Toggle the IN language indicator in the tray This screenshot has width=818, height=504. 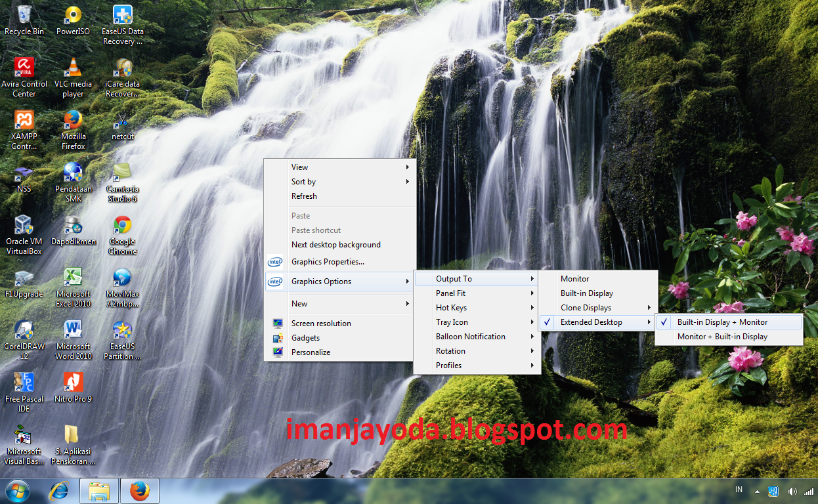[x=738, y=490]
